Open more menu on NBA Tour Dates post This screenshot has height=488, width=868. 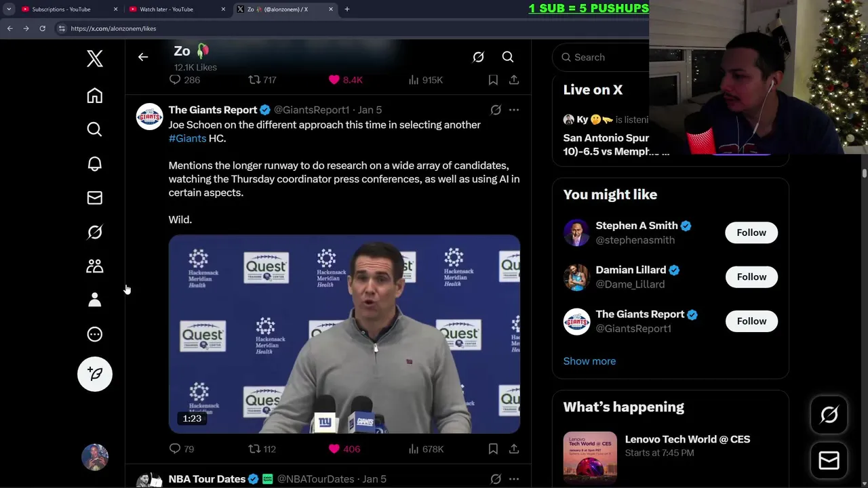(x=514, y=479)
